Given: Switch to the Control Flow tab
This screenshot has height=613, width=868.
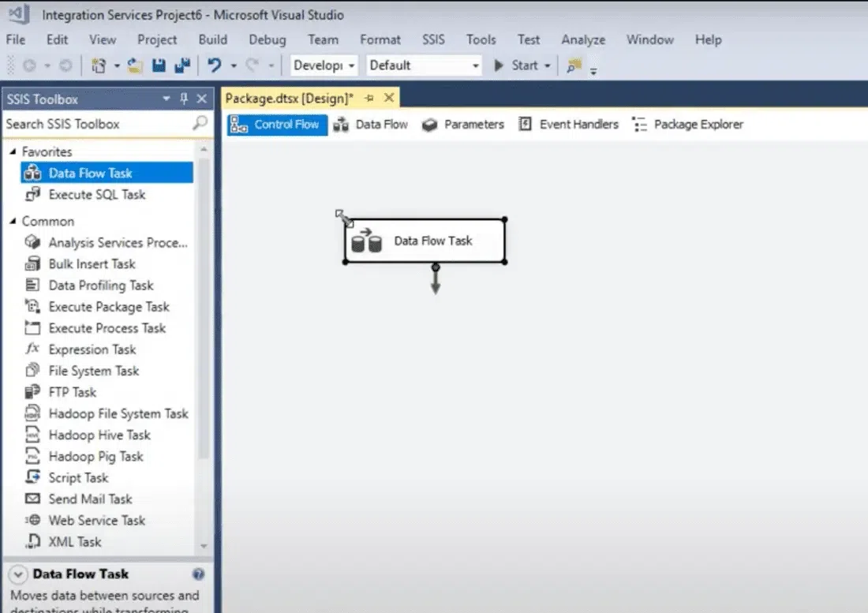Looking at the screenshot, I should coord(277,125).
